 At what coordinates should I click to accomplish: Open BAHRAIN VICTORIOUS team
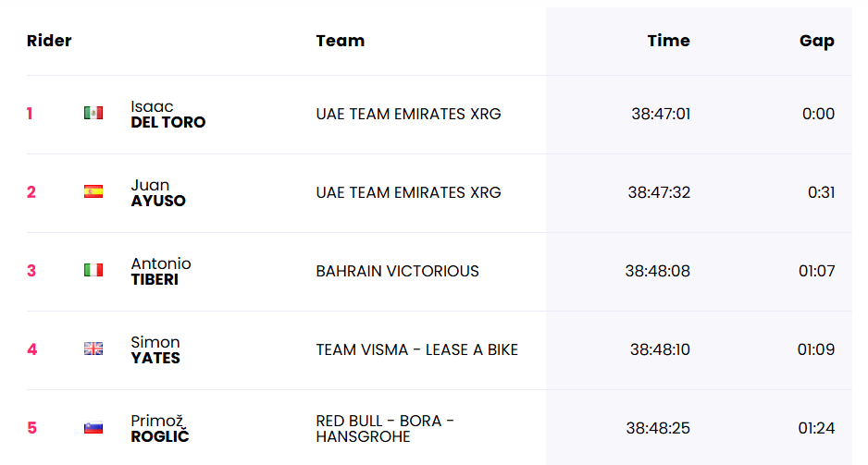point(398,271)
